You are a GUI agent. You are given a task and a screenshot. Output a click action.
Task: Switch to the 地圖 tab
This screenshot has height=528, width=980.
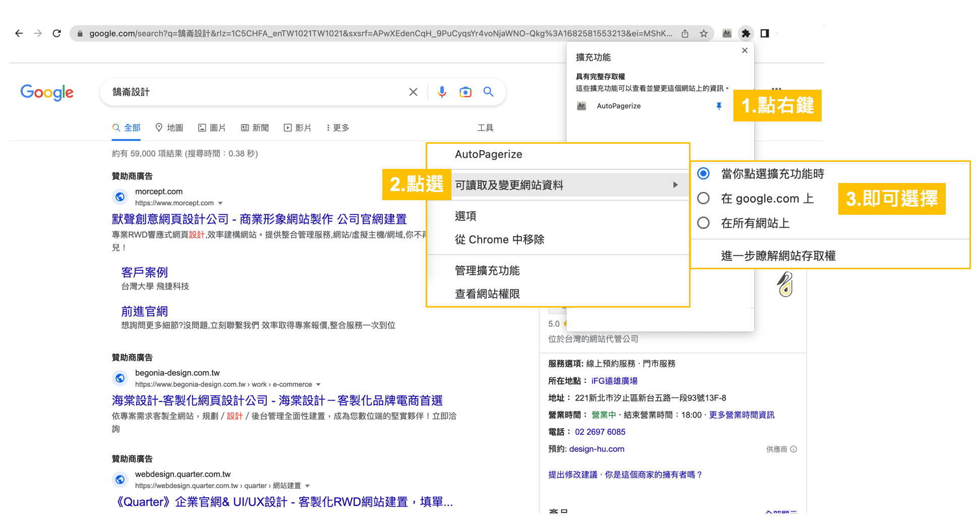pyautogui.click(x=169, y=128)
